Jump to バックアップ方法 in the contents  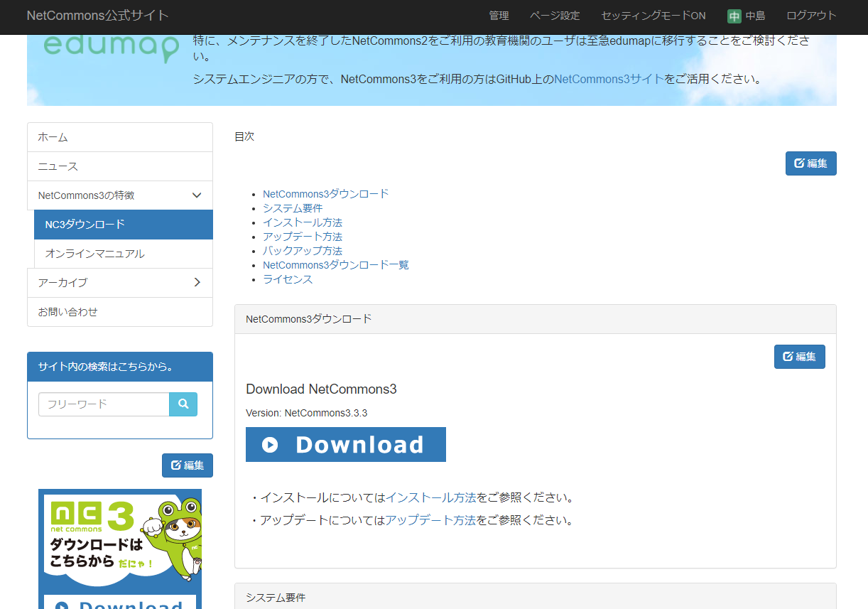(303, 251)
